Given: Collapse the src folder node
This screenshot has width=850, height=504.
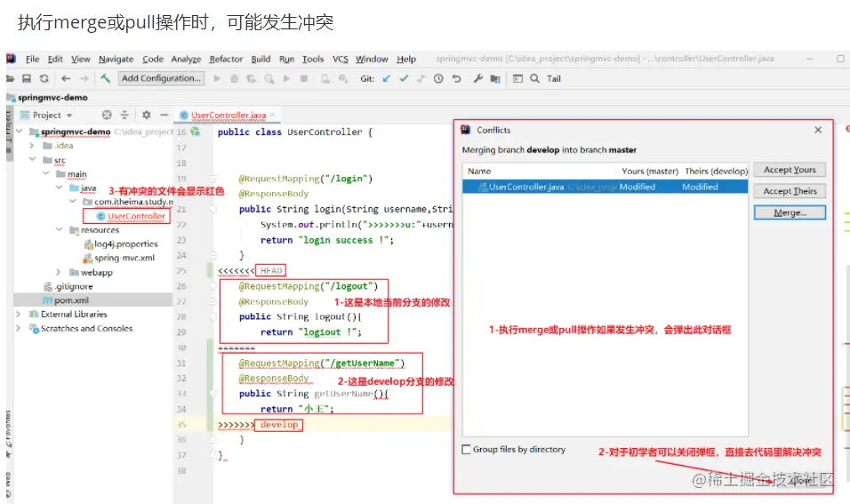Looking at the screenshot, I should pos(32,159).
